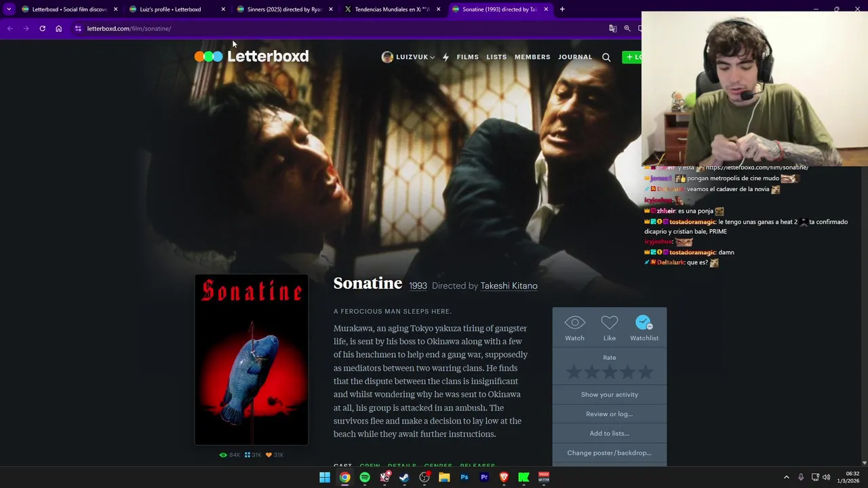The height and width of the screenshot is (488, 868).
Task: Switch to the Sinners (2025) tab
Action: click(284, 9)
